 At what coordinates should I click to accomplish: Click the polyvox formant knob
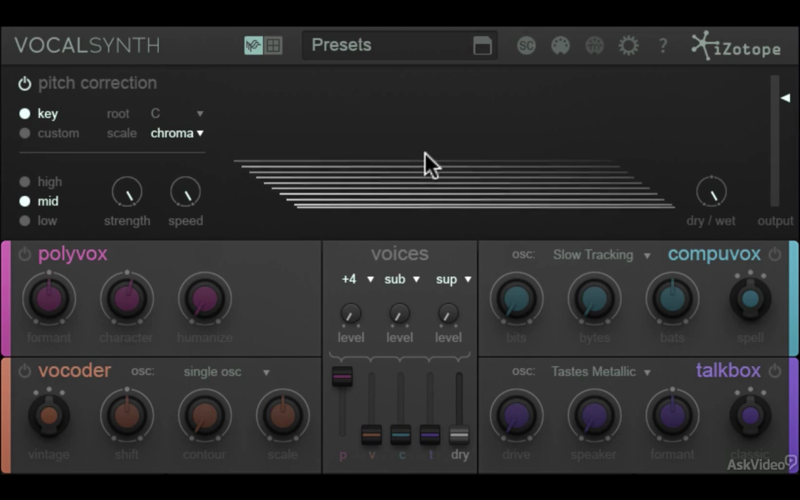(x=49, y=298)
